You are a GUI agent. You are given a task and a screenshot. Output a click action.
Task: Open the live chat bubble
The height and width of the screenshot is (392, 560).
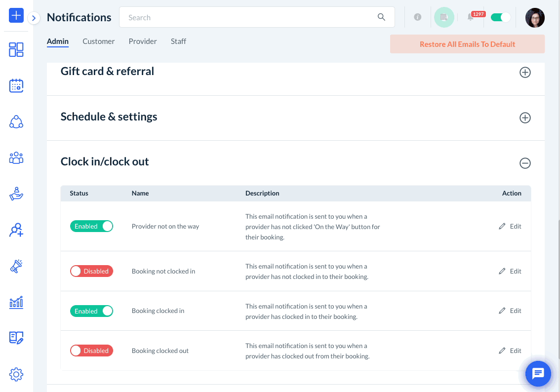tap(538, 374)
